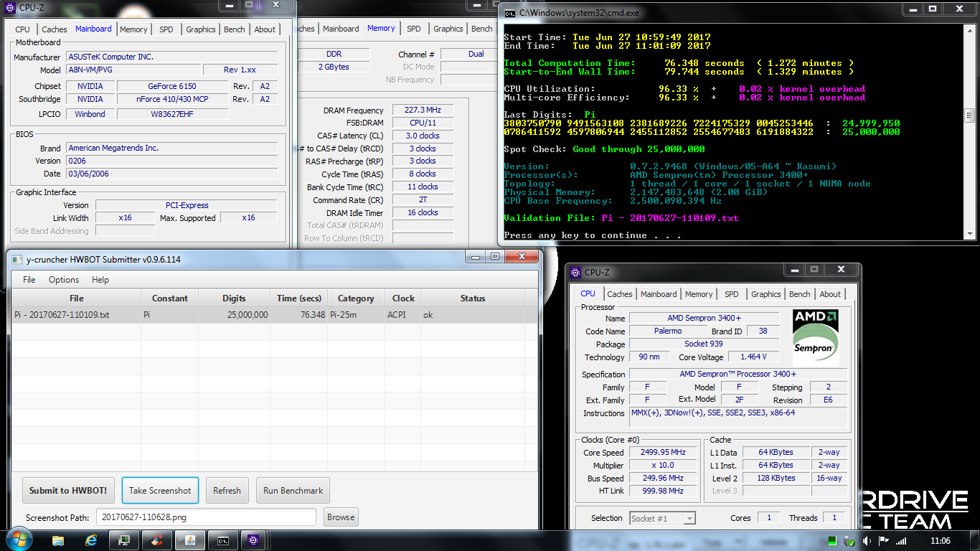Click the Take Screenshot button
The image size is (980, 551).
coord(160,491)
